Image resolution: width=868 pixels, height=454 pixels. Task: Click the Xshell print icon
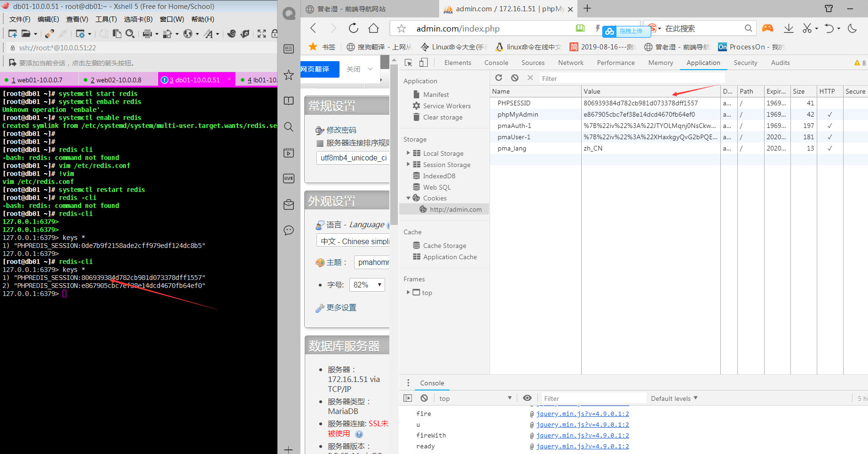(x=147, y=33)
